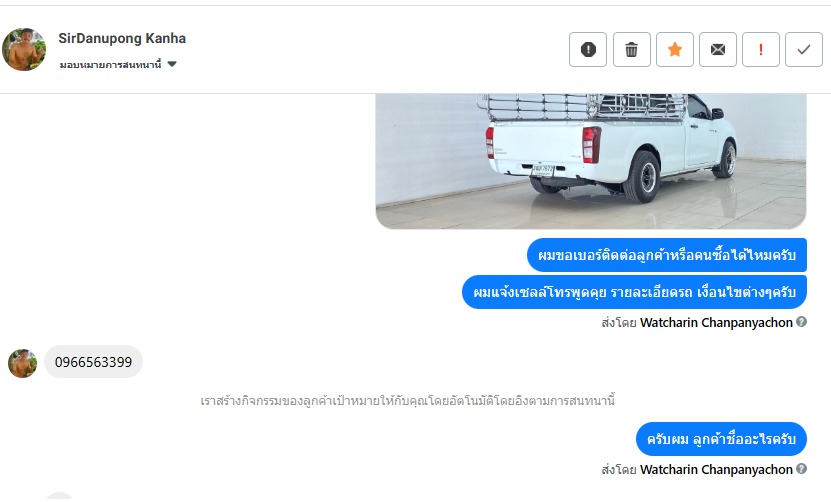Select the message about sales calling with car details
The height and width of the screenshot is (502, 831).
click(634, 292)
